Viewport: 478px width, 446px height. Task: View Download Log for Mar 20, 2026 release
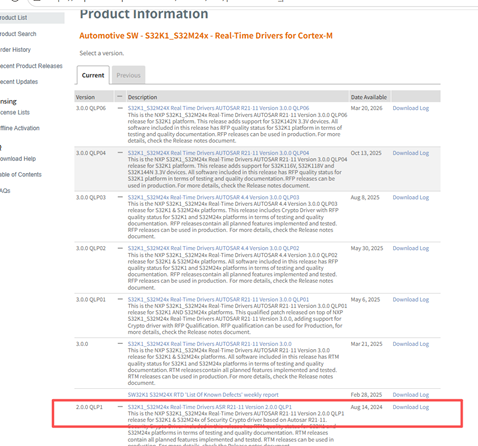tap(411, 108)
